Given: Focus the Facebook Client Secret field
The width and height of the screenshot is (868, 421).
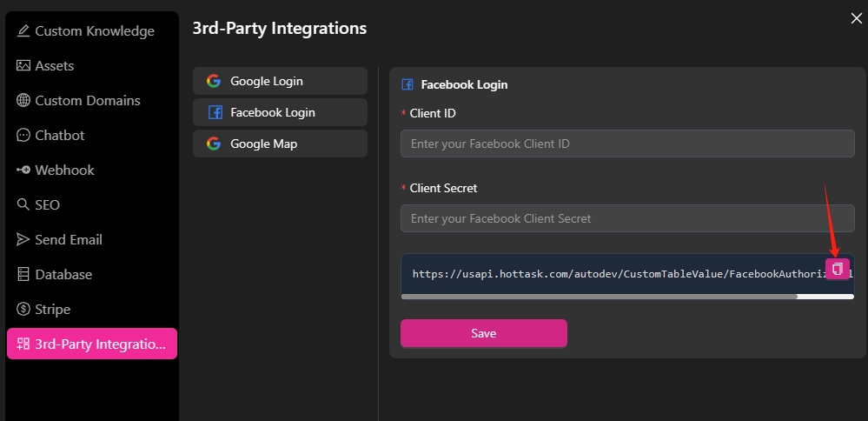Looking at the screenshot, I should 627,218.
